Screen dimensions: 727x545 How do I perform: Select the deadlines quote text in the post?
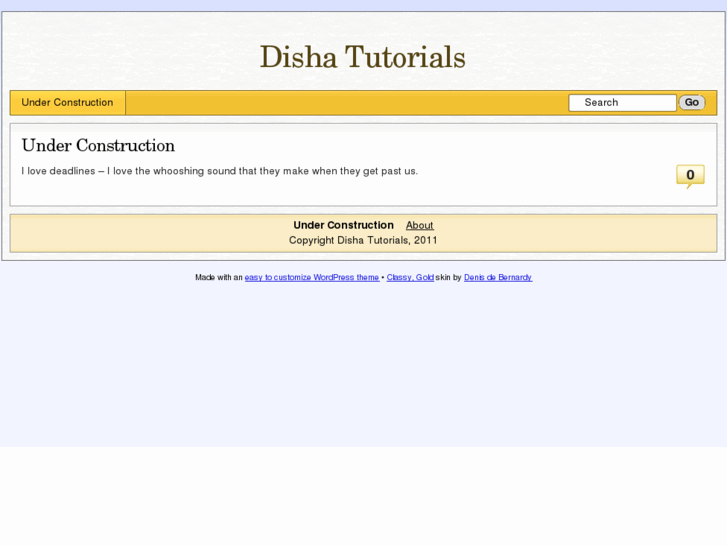pyautogui.click(x=219, y=171)
